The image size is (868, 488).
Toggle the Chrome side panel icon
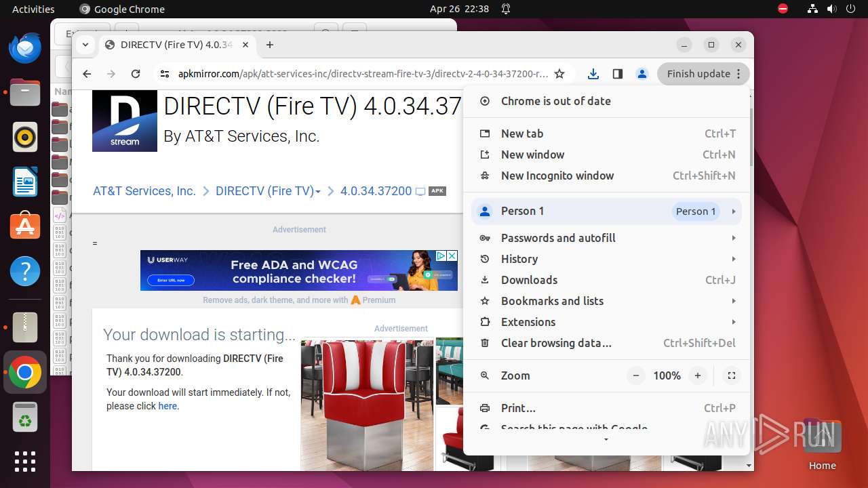pos(617,74)
